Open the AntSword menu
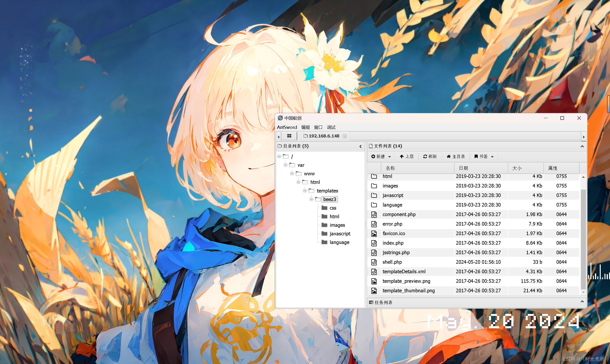 [x=287, y=127]
